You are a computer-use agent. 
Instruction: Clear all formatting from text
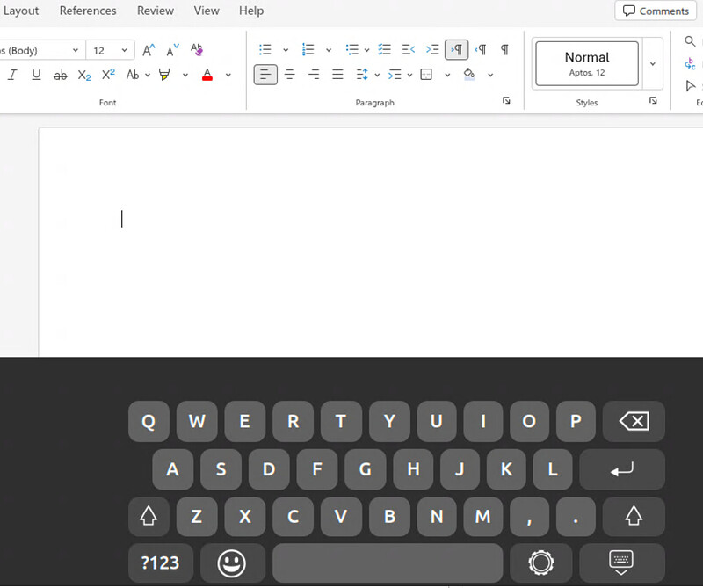(196, 50)
